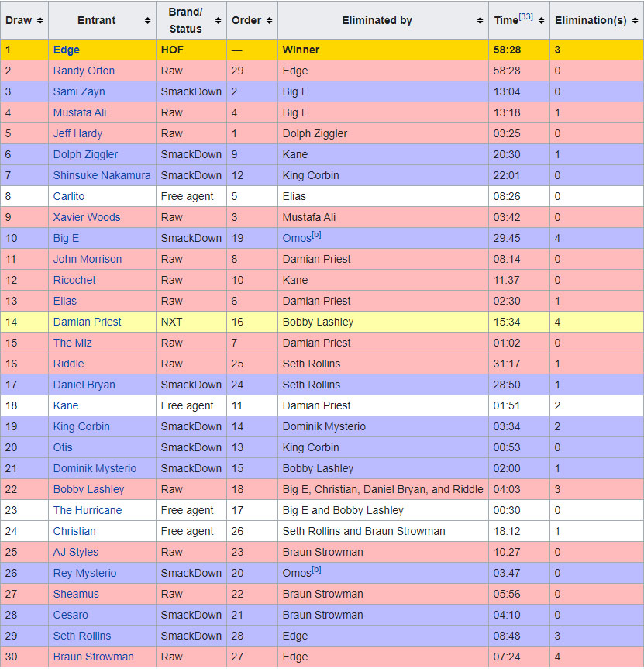
Task: Open the Elias entrant link
Action: (x=65, y=301)
